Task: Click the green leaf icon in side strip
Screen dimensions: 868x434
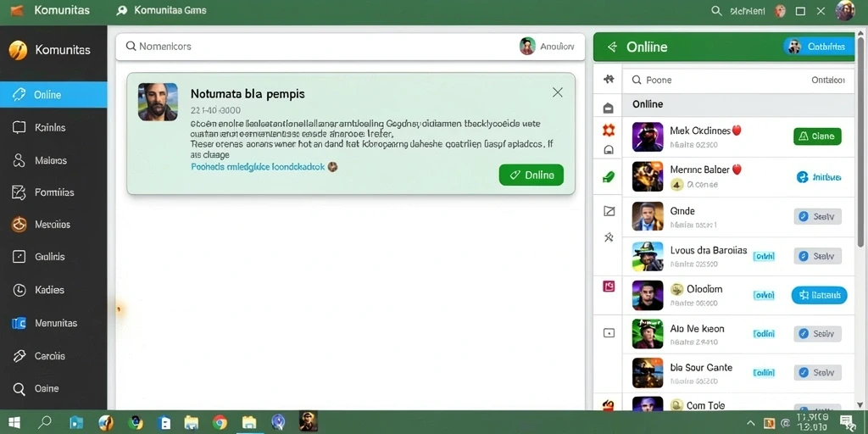Action: pyautogui.click(x=609, y=177)
